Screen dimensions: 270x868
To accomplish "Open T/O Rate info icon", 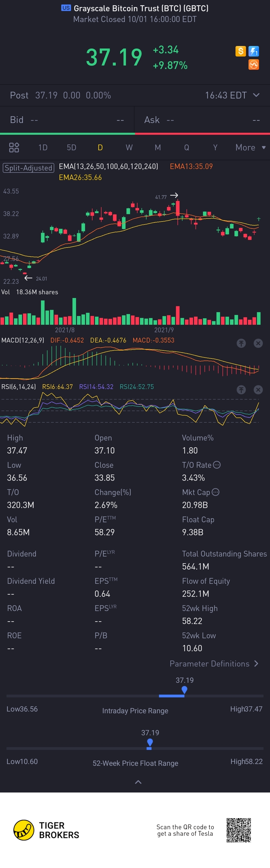I will click(x=217, y=465).
